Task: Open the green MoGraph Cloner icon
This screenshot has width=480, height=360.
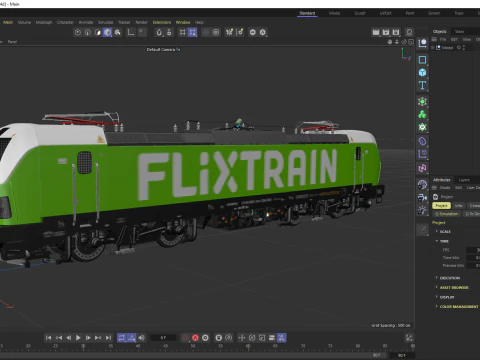Action: [422, 114]
